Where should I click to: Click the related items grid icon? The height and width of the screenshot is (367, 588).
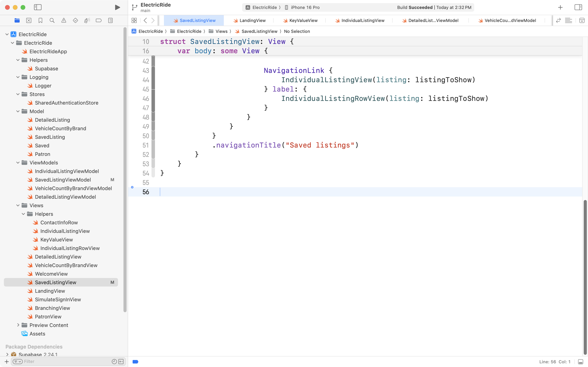point(134,20)
